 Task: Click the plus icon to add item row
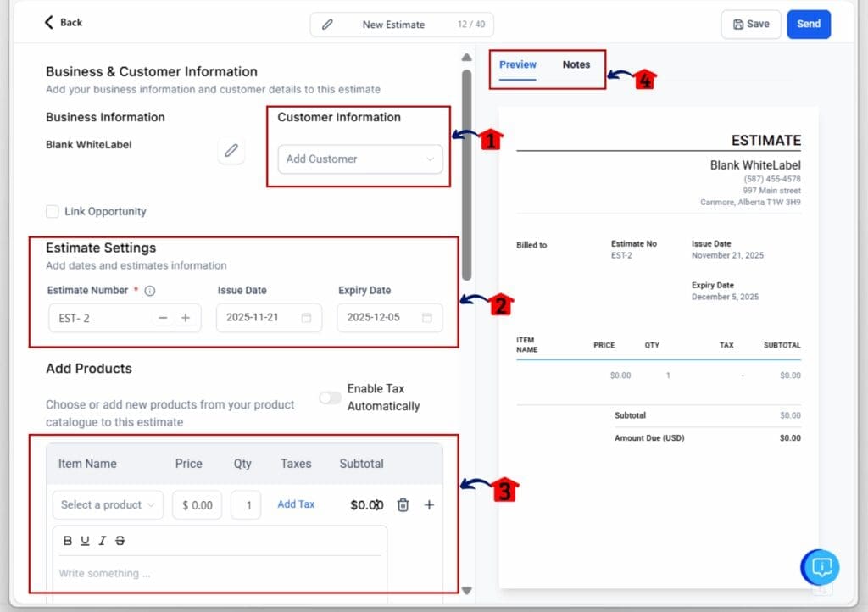click(x=429, y=505)
